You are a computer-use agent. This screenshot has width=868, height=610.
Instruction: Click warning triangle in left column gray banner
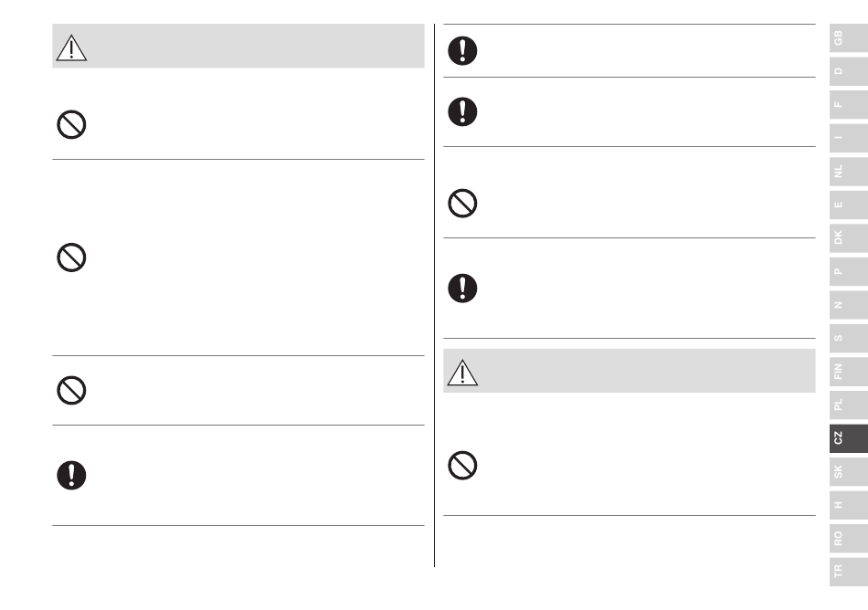[71, 47]
